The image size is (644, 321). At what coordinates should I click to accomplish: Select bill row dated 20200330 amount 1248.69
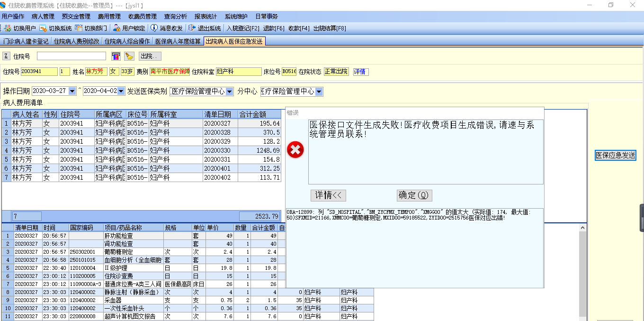click(141, 150)
